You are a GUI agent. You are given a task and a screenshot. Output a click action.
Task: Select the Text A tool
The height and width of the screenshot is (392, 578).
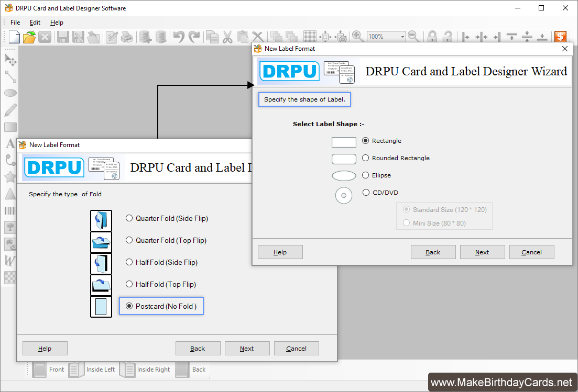(10, 143)
